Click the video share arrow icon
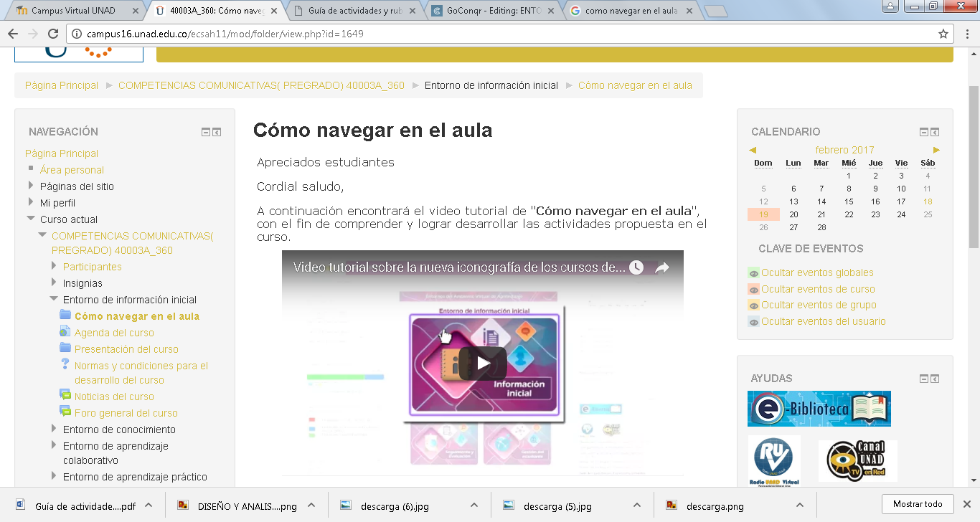The width and height of the screenshot is (980, 522). coord(661,267)
